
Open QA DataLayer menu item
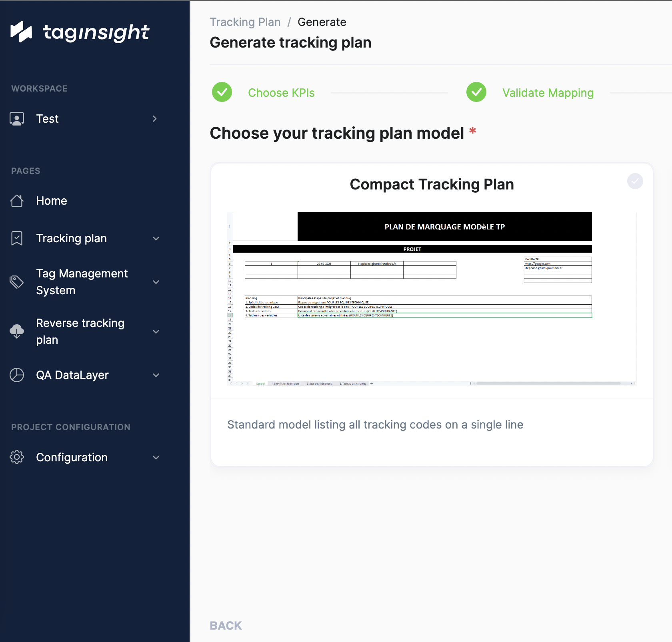click(72, 375)
